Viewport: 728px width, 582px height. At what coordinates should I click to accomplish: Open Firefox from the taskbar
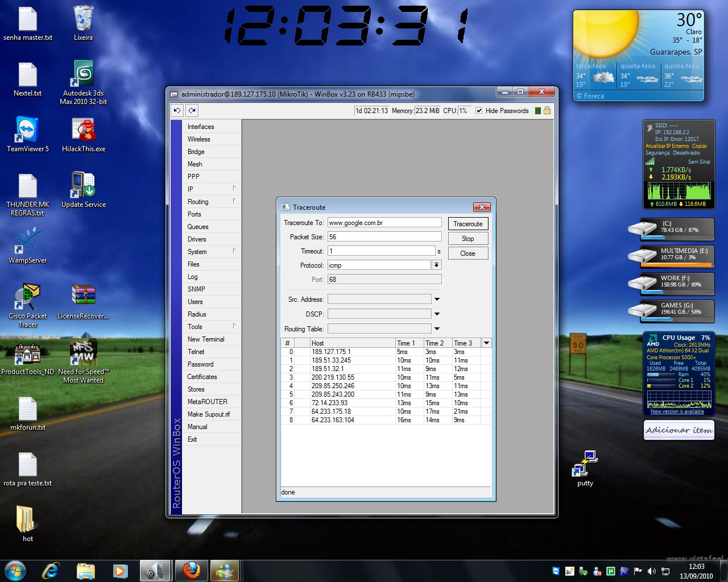tap(191, 571)
